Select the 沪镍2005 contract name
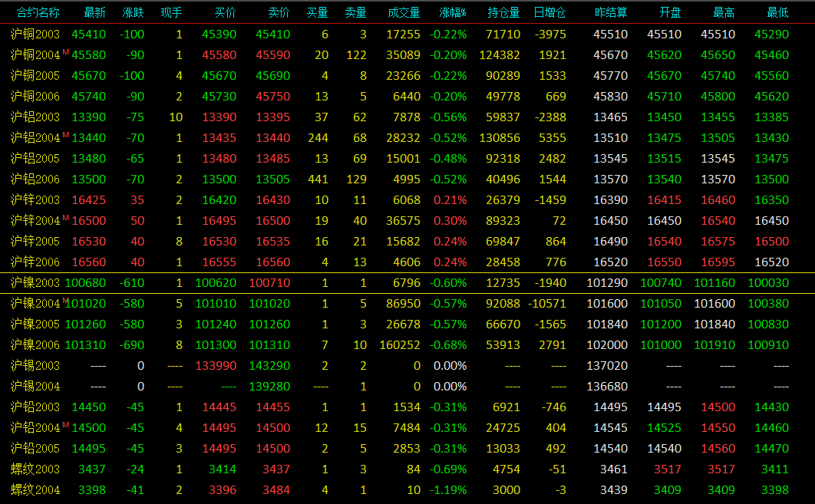This screenshot has width=815, height=504. [35, 324]
